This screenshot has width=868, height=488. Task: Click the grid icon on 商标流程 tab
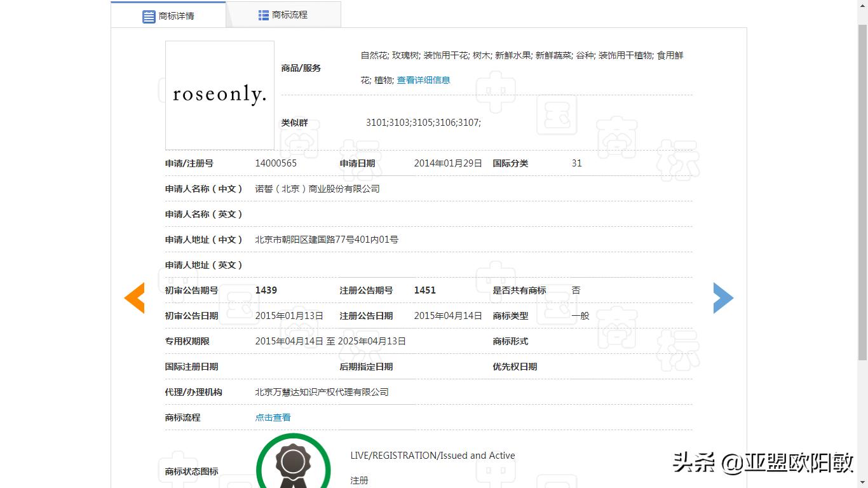(262, 14)
